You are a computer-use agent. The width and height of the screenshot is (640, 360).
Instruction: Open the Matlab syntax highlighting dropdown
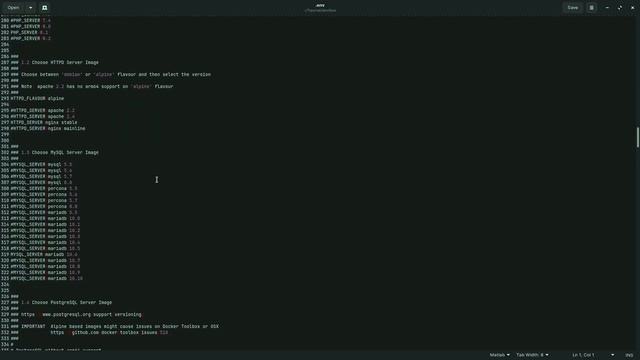[x=499, y=355]
